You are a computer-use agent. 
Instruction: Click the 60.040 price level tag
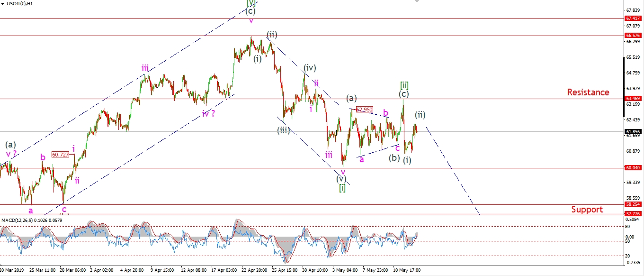point(633,168)
